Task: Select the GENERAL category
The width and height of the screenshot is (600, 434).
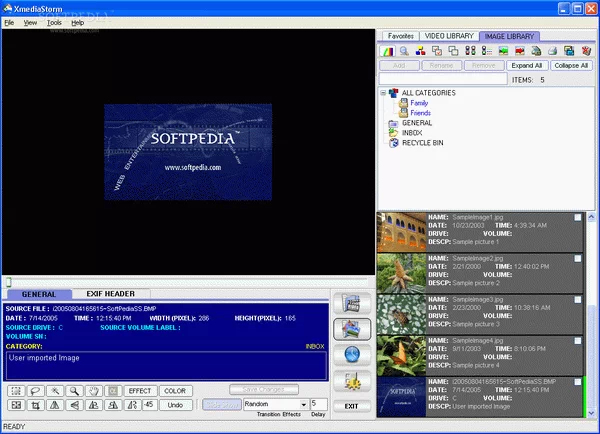Action: [417, 123]
